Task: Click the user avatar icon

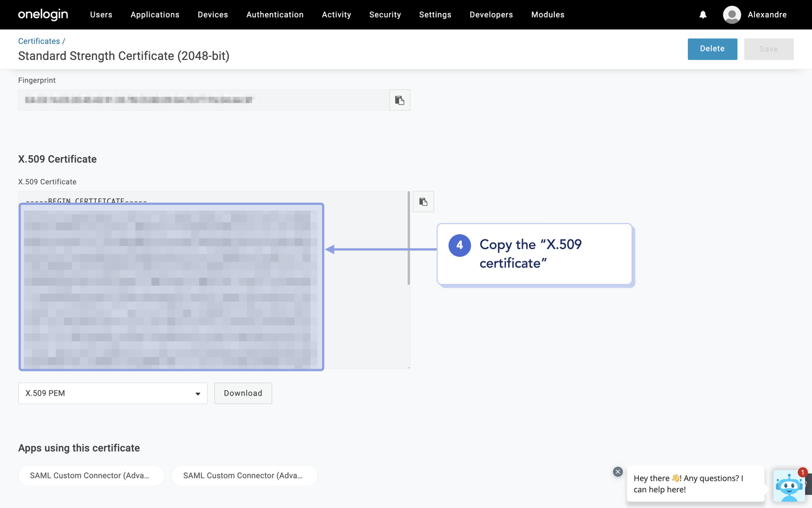Action: pos(731,15)
